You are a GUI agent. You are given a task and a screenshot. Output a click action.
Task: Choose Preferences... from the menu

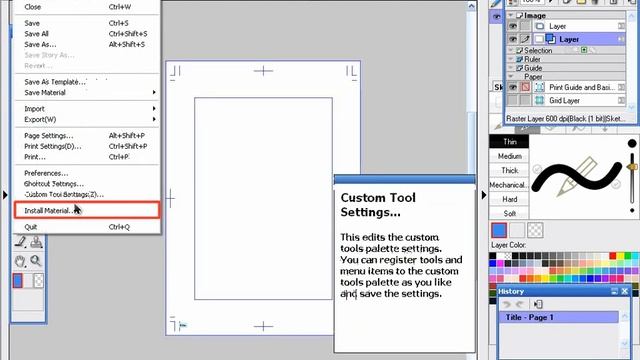[87, 173]
